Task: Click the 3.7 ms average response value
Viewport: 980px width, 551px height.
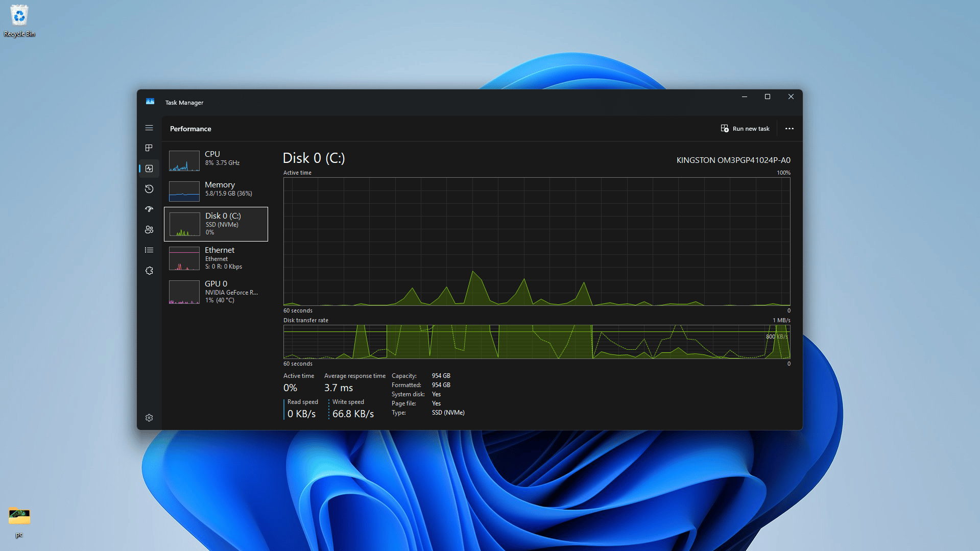Action: pyautogui.click(x=339, y=388)
